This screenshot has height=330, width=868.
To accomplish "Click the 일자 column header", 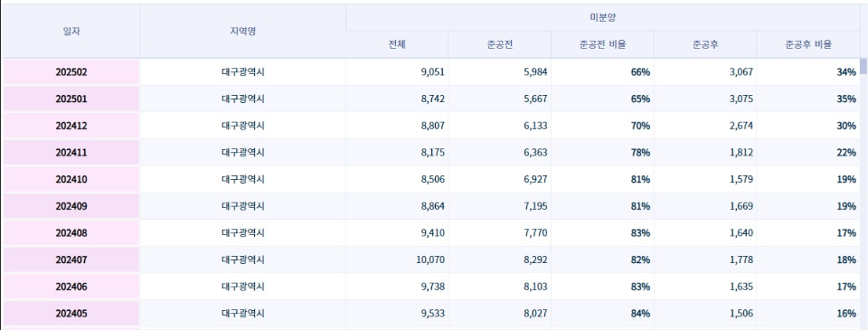I will coord(71,31).
